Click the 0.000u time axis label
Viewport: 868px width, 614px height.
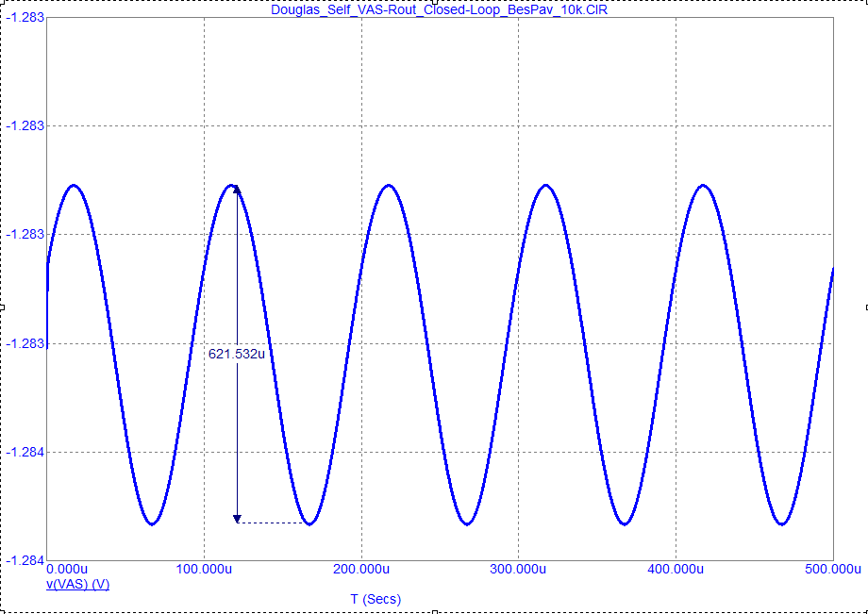[68, 570]
